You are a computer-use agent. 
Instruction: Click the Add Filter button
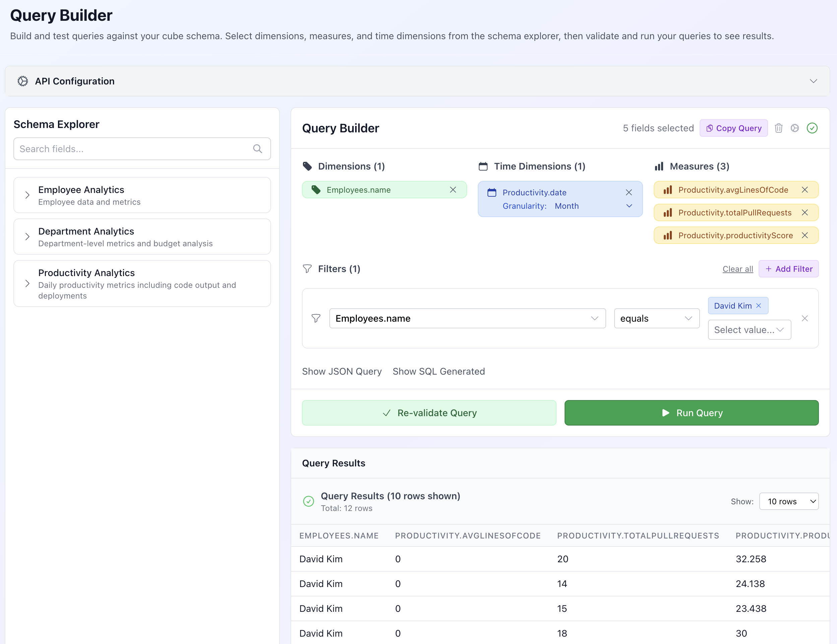point(789,269)
